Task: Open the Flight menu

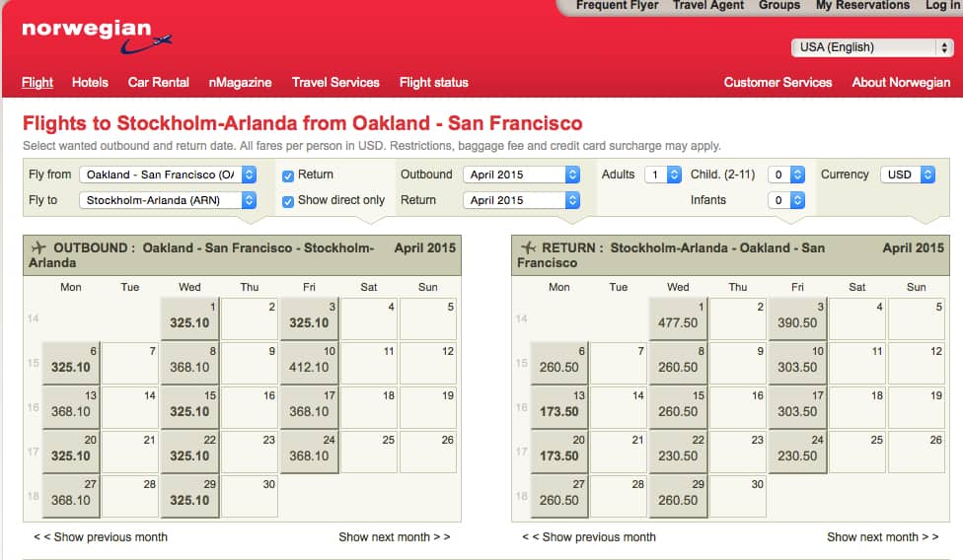Action: [x=37, y=82]
